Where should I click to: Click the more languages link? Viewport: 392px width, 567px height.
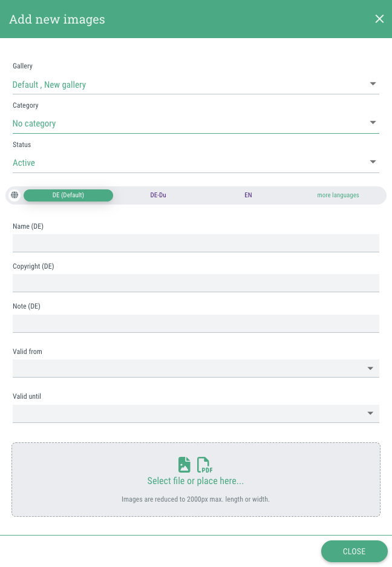(338, 195)
